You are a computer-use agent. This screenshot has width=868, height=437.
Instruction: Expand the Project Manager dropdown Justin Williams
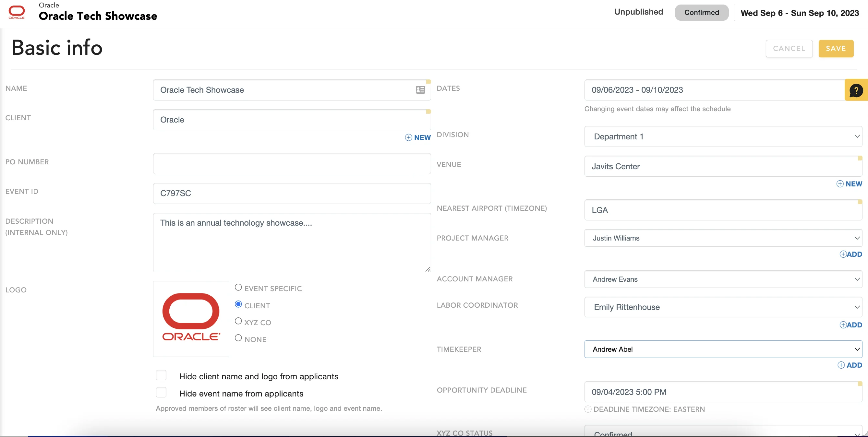(723, 238)
